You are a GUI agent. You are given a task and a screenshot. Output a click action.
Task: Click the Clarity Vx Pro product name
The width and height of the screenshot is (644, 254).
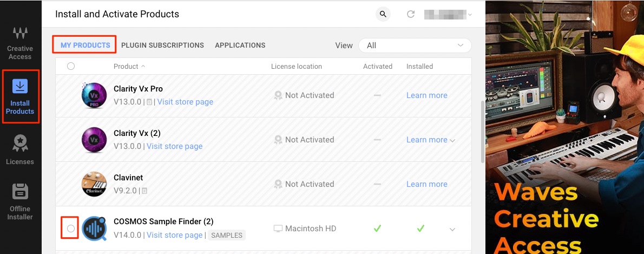(x=138, y=89)
